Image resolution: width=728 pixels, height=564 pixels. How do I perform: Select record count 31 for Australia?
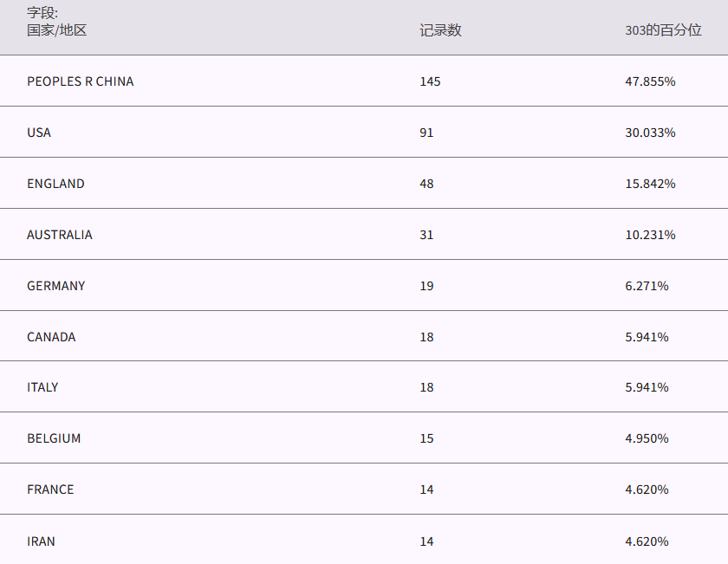tap(426, 235)
